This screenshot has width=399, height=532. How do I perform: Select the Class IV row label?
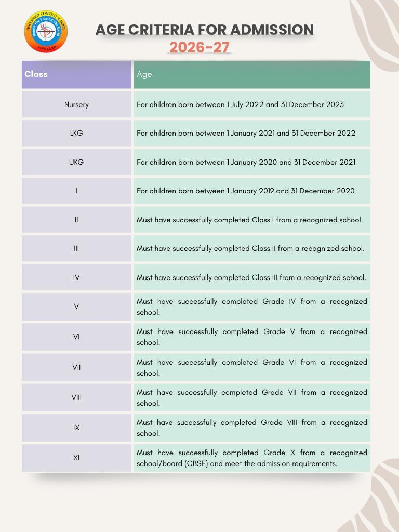76,277
